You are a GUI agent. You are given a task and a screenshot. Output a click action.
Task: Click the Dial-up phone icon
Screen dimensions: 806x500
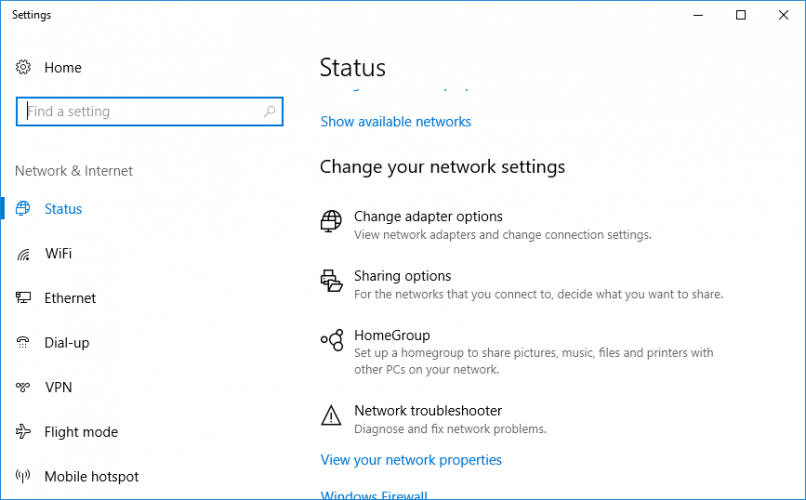coord(23,342)
